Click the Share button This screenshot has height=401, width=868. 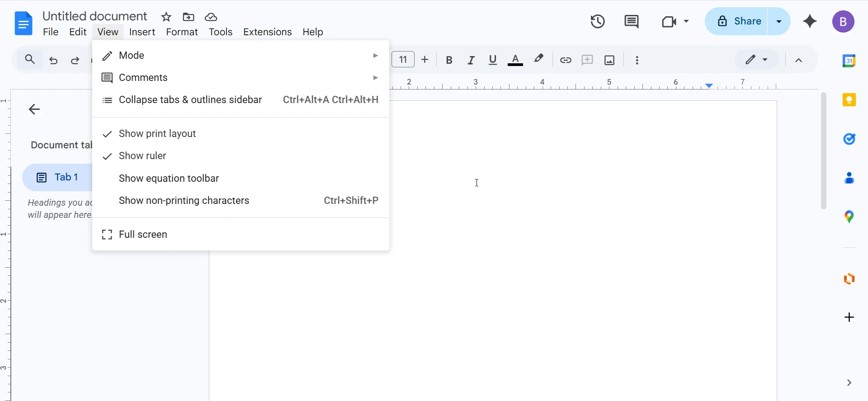pyautogui.click(x=739, y=21)
